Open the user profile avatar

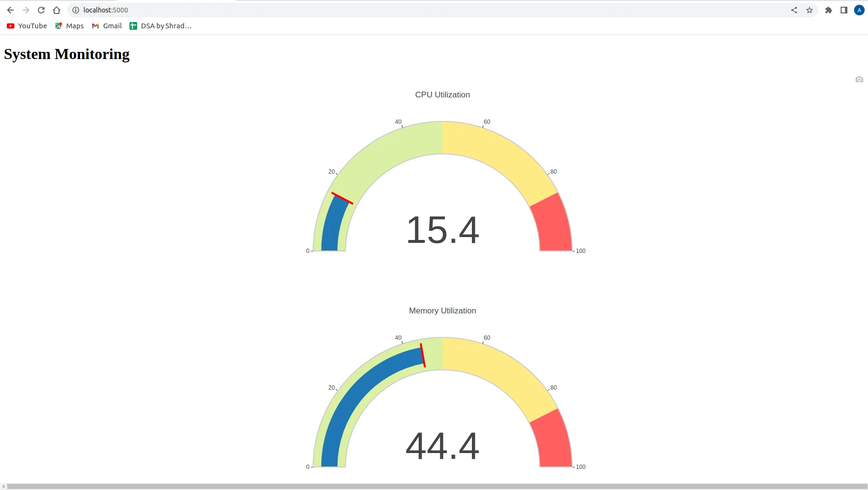click(859, 10)
